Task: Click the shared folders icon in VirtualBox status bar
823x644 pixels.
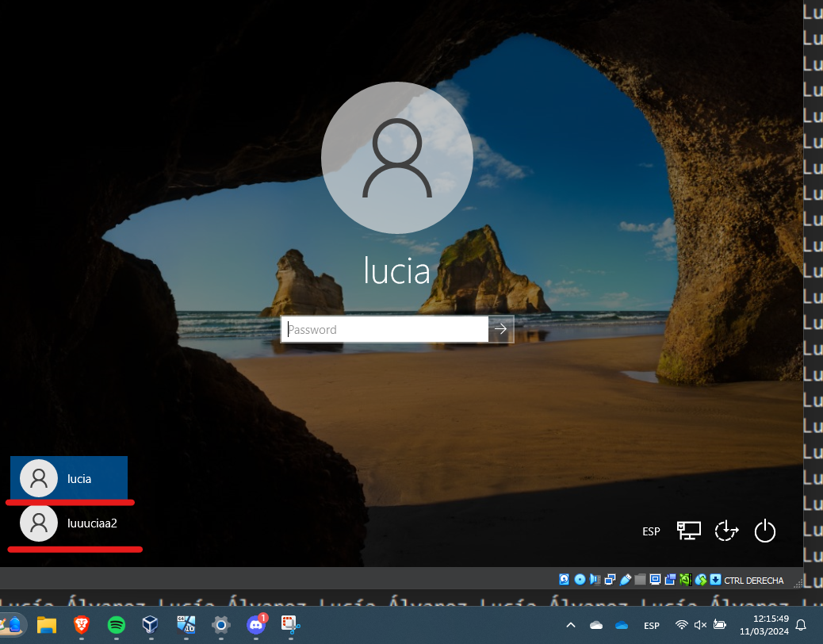Action: [640, 580]
